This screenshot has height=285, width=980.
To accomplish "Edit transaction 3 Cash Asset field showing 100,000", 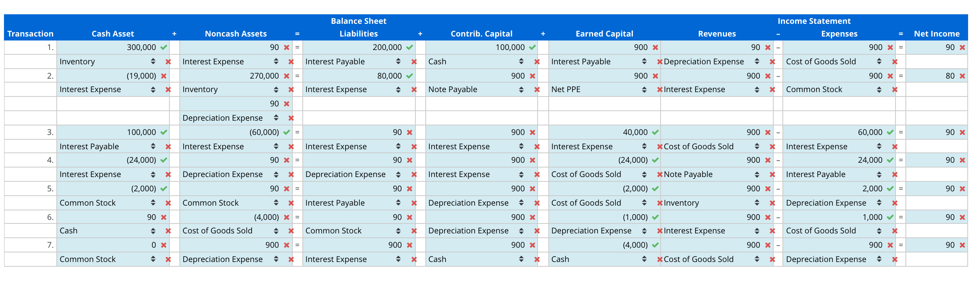I will tap(108, 132).
